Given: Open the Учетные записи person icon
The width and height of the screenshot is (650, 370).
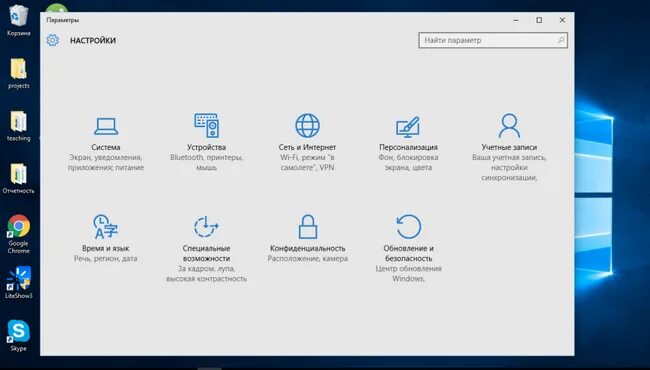Looking at the screenshot, I should point(509,126).
